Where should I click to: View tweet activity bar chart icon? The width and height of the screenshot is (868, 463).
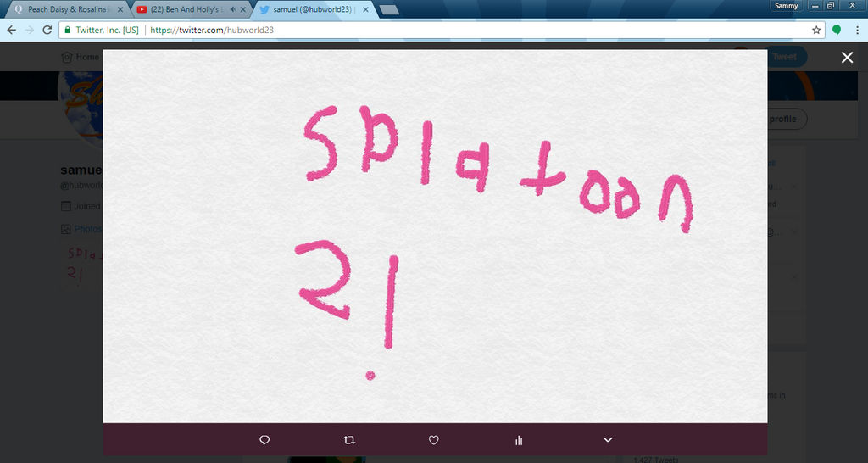[x=519, y=440]
